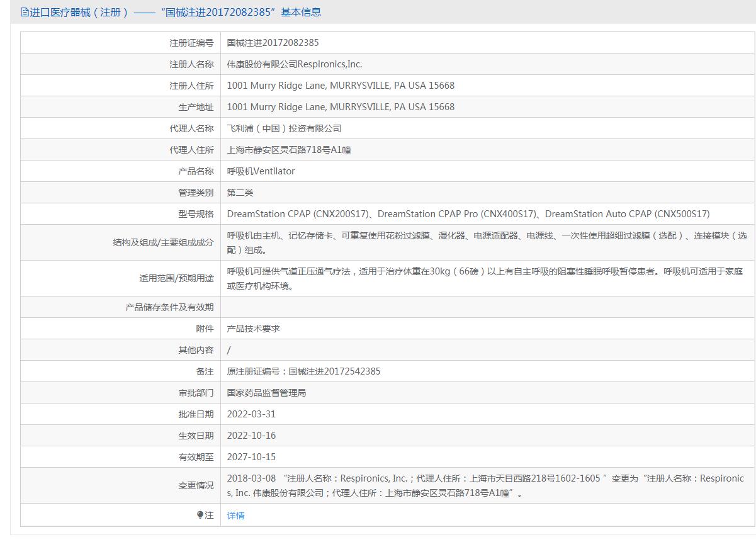This screenshot has height=542, width=756.
Task: Click the 变更情况 row label
Action: point(196,485)
